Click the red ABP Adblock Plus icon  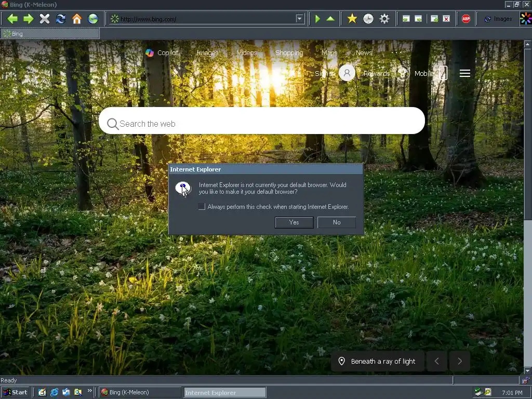466,19
